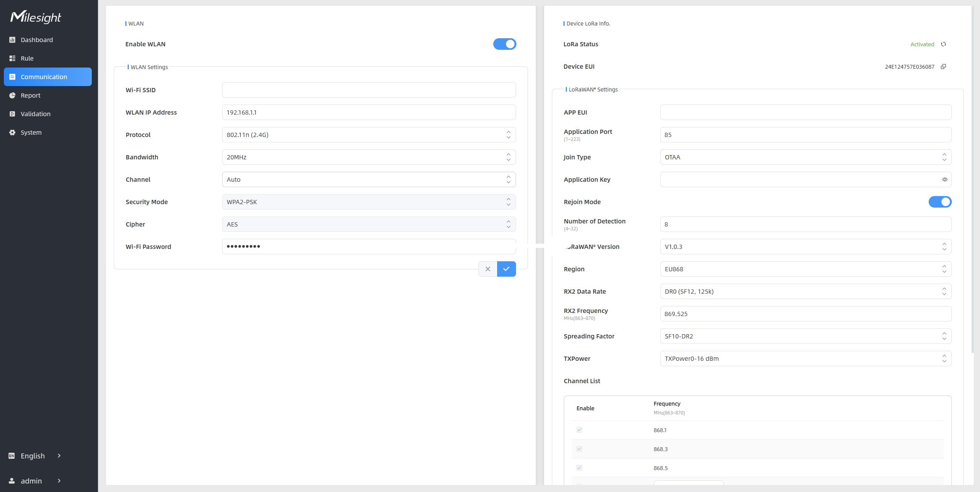Uncheck the 868.1 channel checkbox
Image resolution: width=980 pixels, height=492 pixels.
579,430
